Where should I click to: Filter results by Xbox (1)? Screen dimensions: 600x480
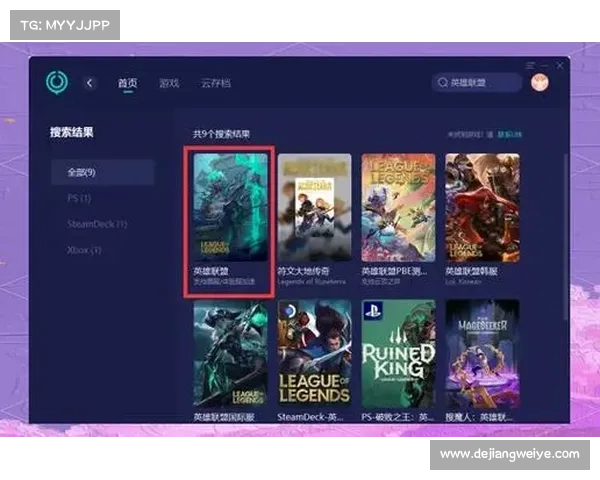click(84, 250)
